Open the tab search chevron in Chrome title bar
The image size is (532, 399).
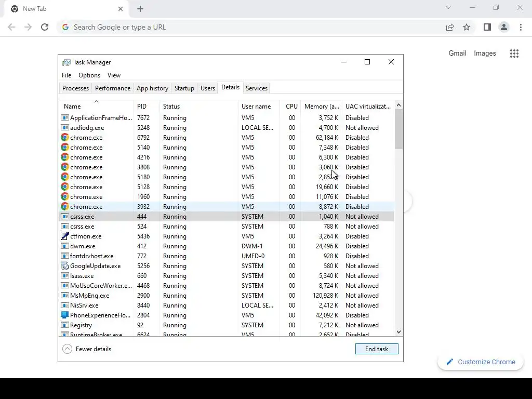click(x=448, y=7)
